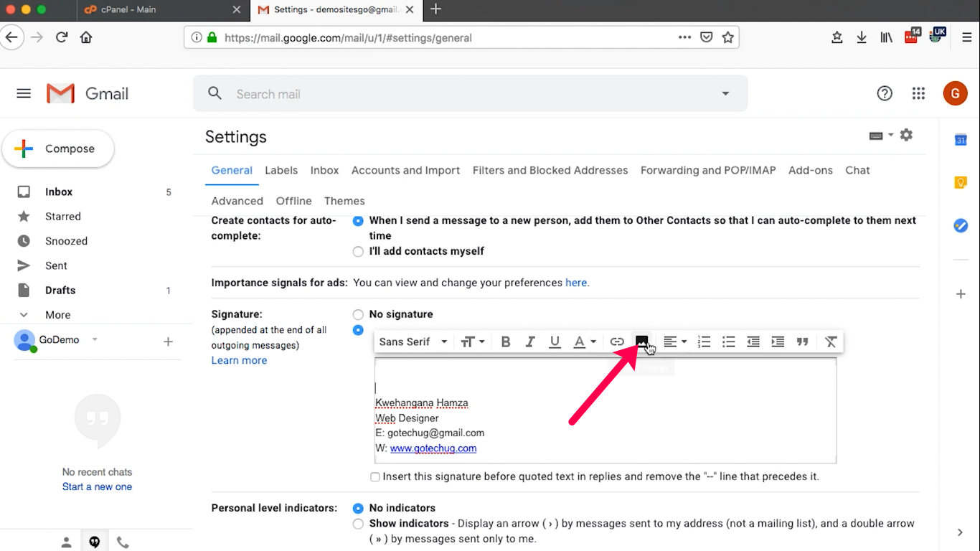Open the Firefox downloads panel

(862, 37)
